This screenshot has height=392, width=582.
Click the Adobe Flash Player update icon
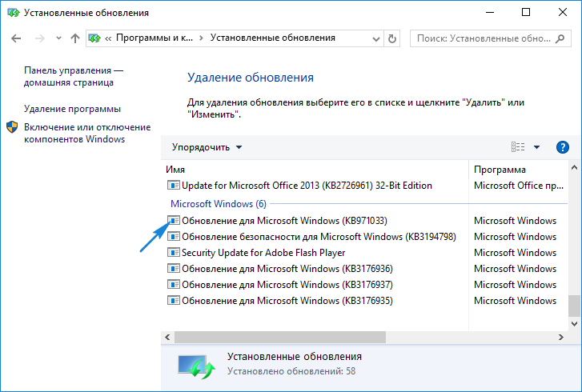tap(173, 253)
